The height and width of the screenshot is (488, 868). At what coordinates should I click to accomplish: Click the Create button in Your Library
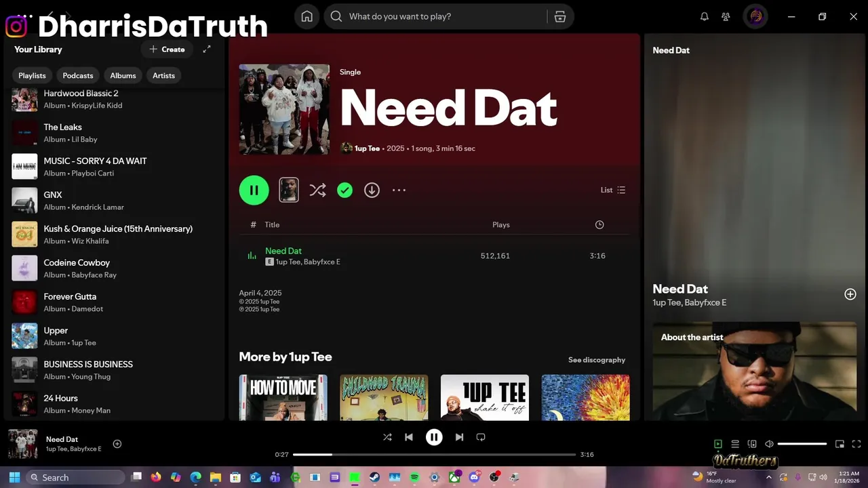[x=167, y=49]
